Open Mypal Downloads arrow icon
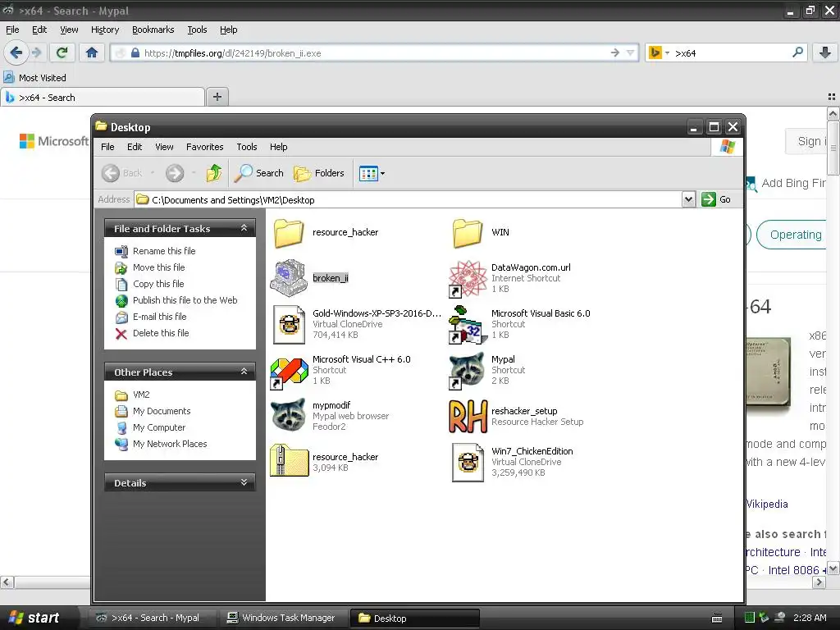The image size is (840, 630). click(x=825, y=52)
